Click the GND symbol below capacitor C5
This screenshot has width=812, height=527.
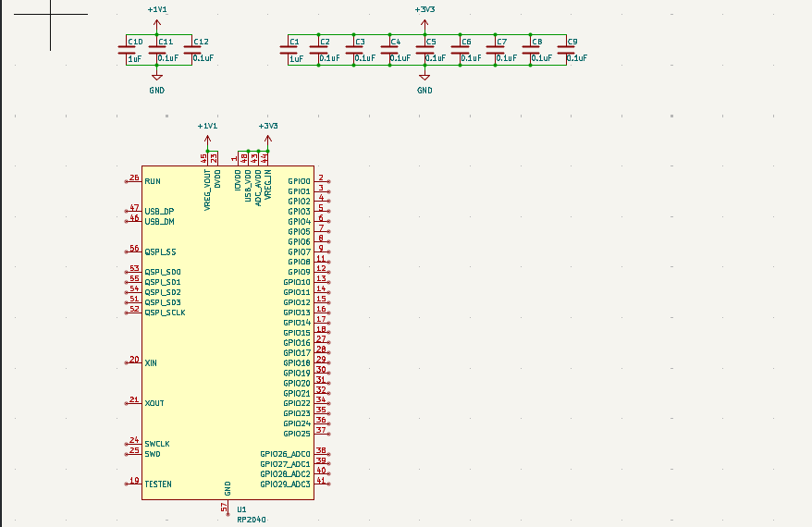coord(424,81)
